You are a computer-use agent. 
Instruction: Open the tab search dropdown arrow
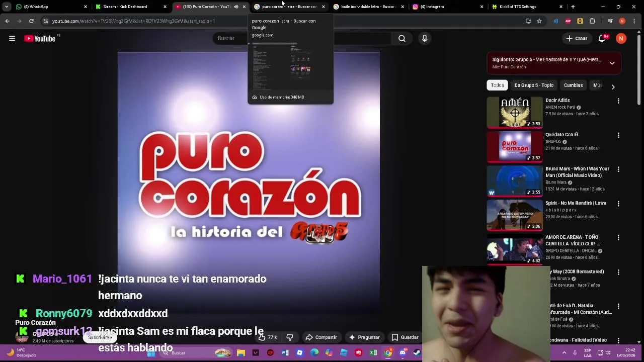click(x=7, y=7)
